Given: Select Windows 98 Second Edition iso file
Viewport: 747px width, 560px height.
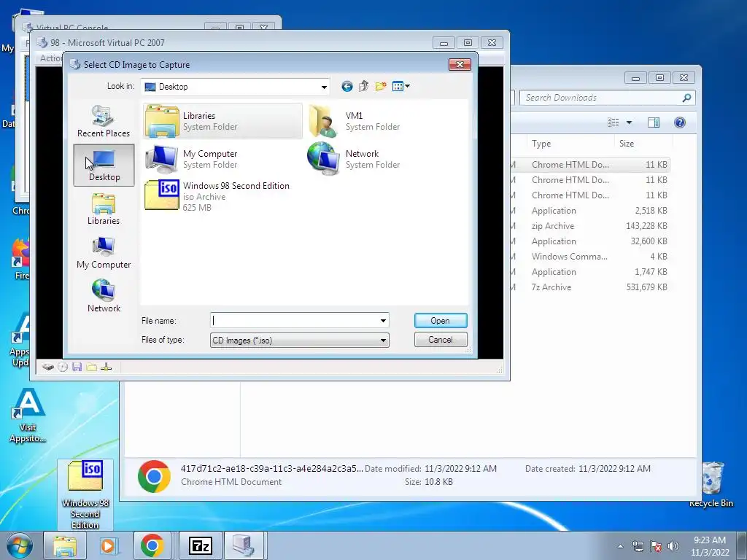Looking at the screenshot, I should 217,195.
